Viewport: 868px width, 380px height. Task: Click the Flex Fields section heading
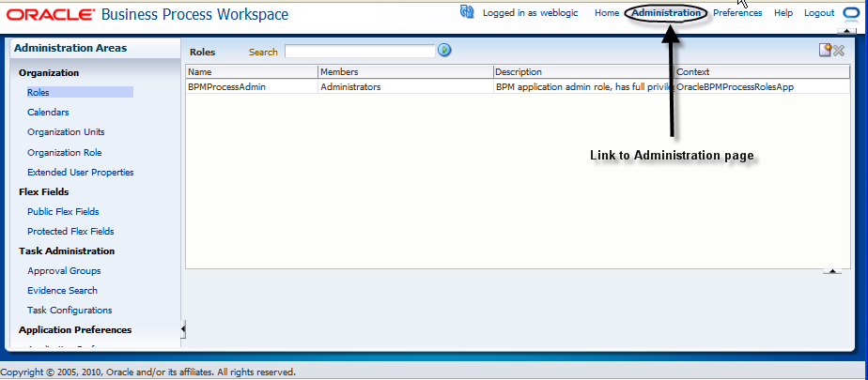(x=44, y=192)
